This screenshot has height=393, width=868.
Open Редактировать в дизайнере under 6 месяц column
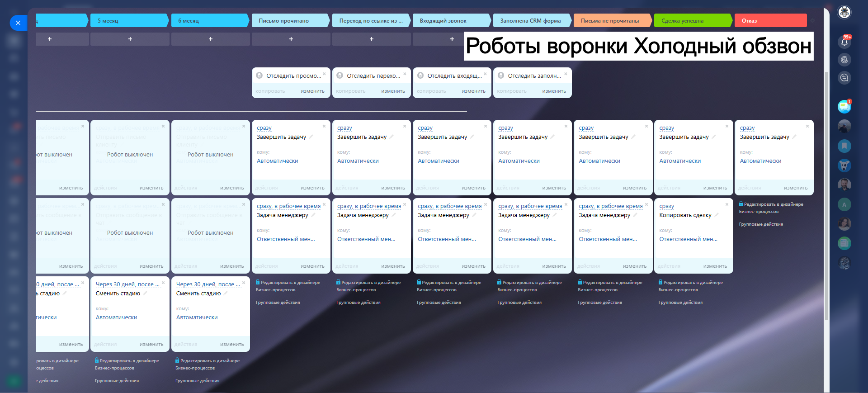pos(208,364)
